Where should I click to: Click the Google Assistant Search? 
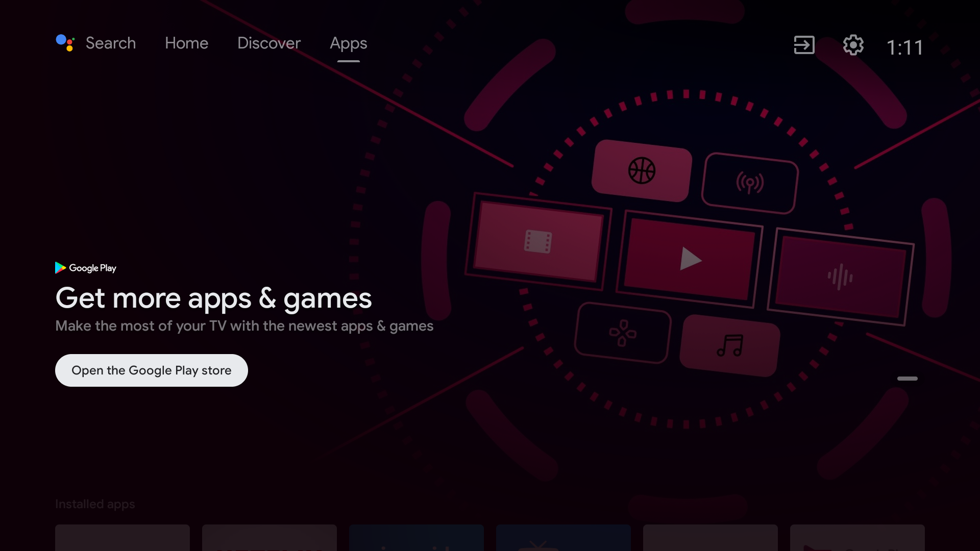[95, 43]
